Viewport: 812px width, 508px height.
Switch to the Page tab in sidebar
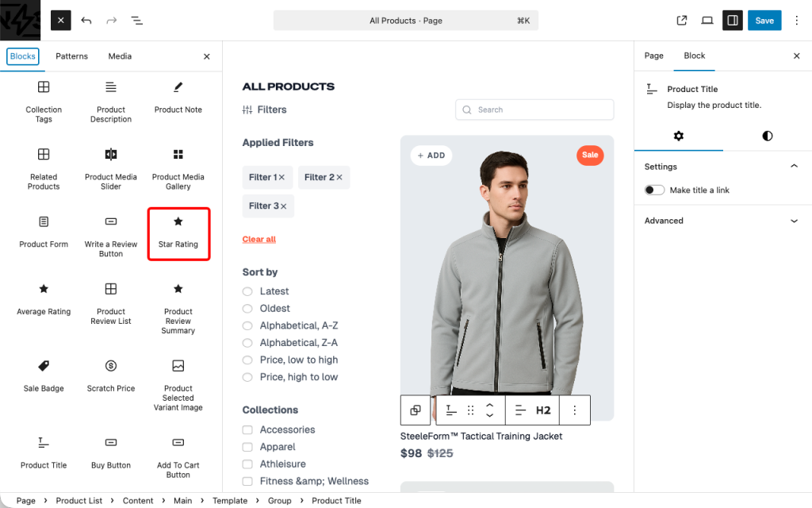tap(653, 56)
